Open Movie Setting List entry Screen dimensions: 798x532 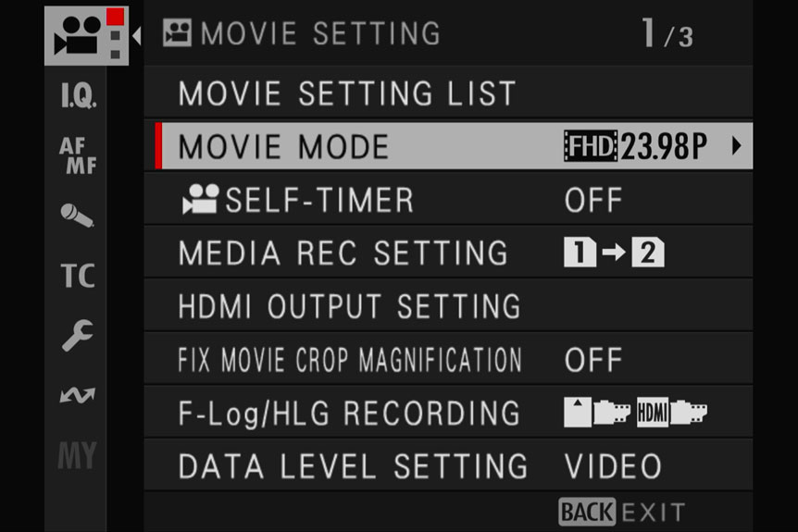[x=448, y=93]
